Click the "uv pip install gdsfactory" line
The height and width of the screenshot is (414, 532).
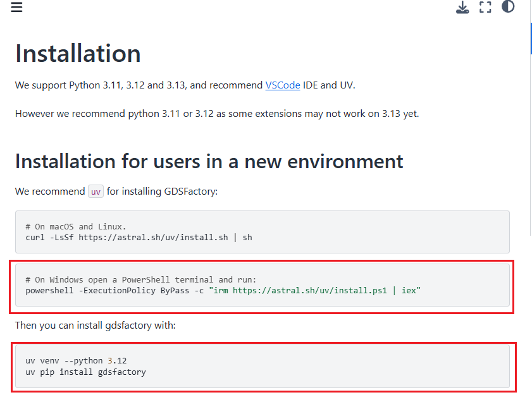(x=85, y=372)
